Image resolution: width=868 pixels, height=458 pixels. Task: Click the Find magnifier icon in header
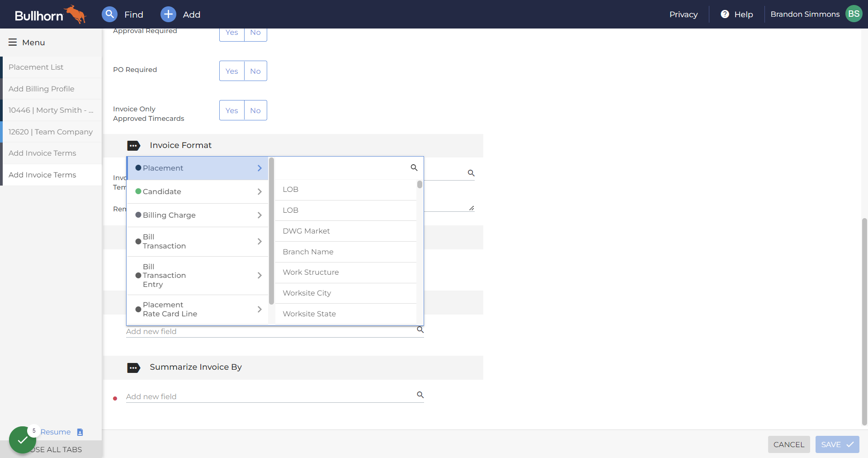(x=109, y=14)
